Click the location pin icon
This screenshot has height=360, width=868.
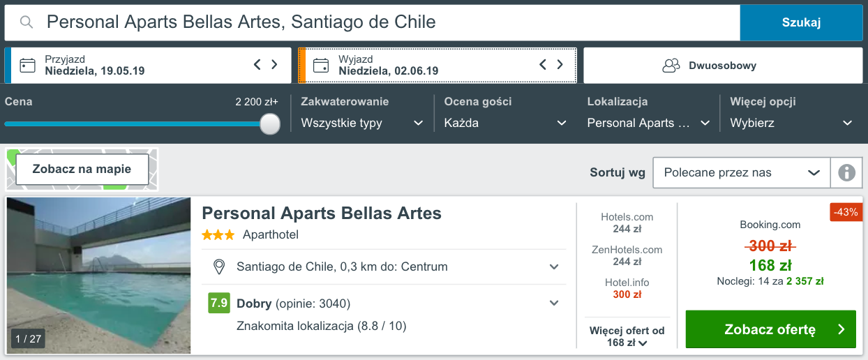(219, 267)
